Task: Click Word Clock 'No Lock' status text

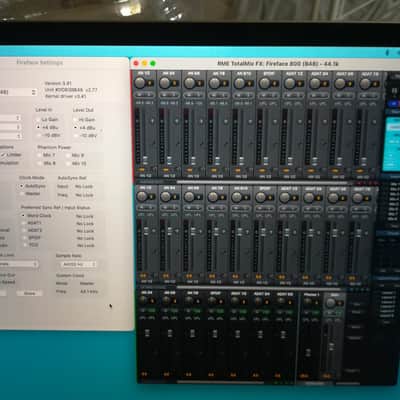Action: [85, 216]
